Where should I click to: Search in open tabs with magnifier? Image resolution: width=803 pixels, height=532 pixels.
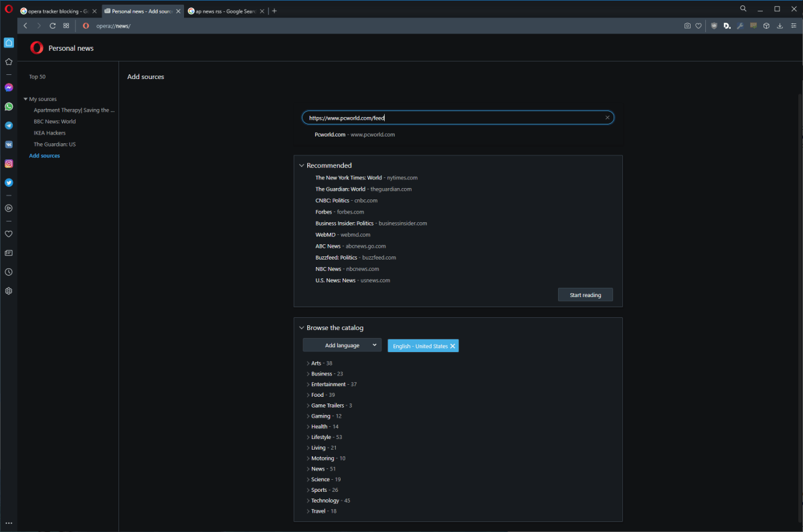[x=743, y=9]
